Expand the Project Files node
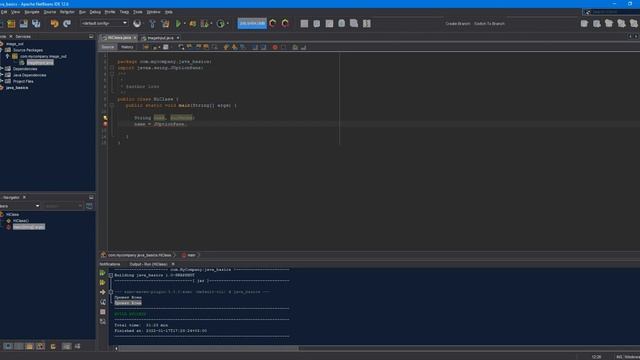Viewport: 640px width, 360px height. pos(2,81)
